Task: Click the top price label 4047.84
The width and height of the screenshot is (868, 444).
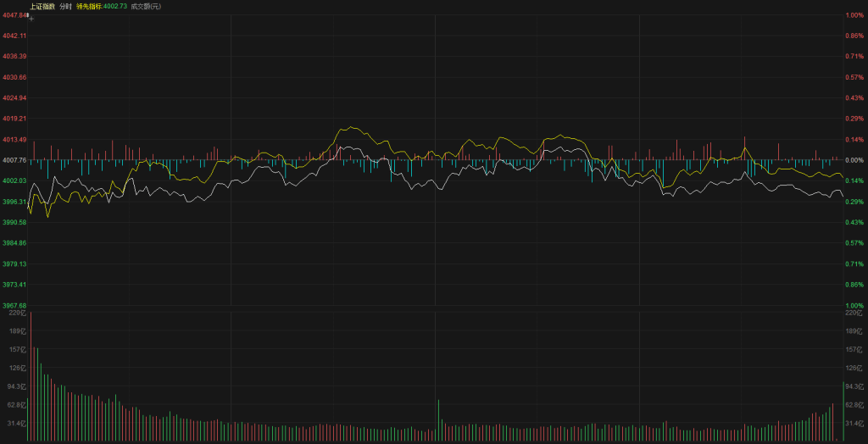Action: tap(14, 15)
